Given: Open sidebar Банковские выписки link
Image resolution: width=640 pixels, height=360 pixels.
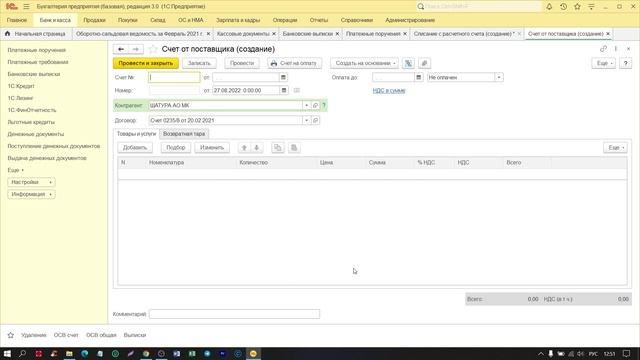Looking at the screenshot, I should point(34,74).
